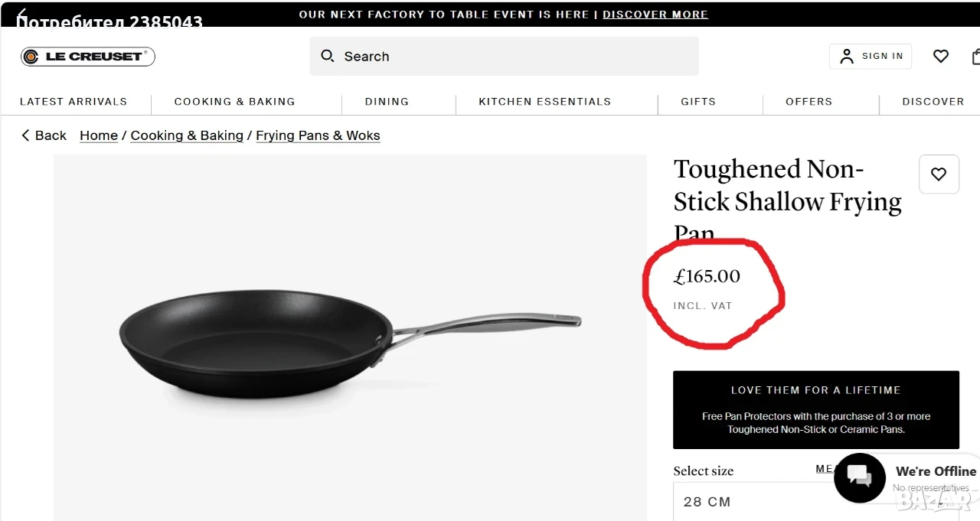Open the Kitchen Essentials menu
The image size is (980, 521).
[544, 101]
